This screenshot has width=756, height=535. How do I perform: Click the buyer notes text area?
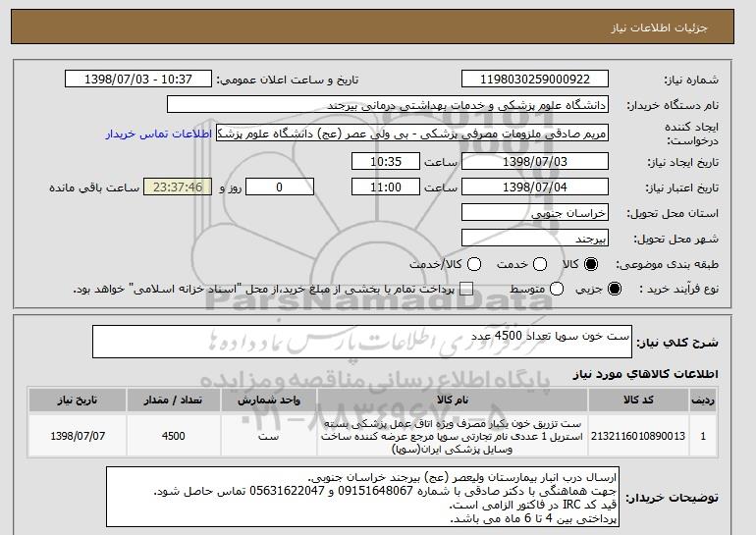pyautogui.click(x=362, y=497)
